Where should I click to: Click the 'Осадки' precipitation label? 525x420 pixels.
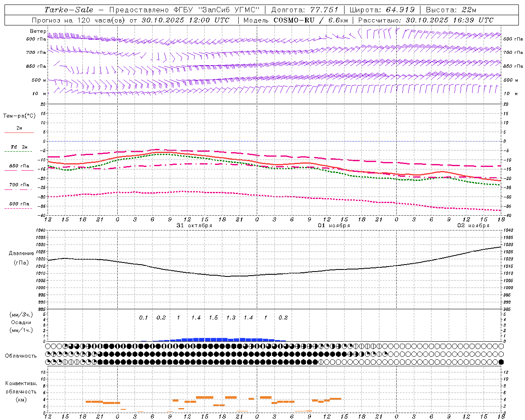[x=21, y=322]
